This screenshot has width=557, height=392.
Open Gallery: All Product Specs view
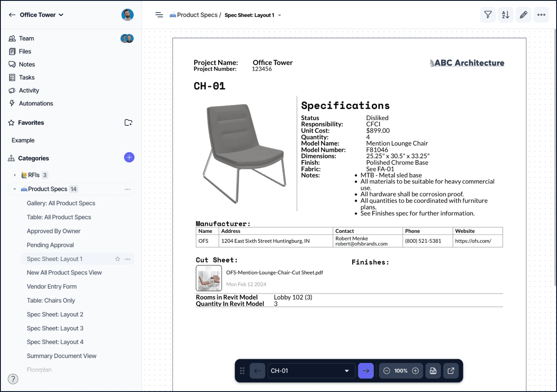61,203
